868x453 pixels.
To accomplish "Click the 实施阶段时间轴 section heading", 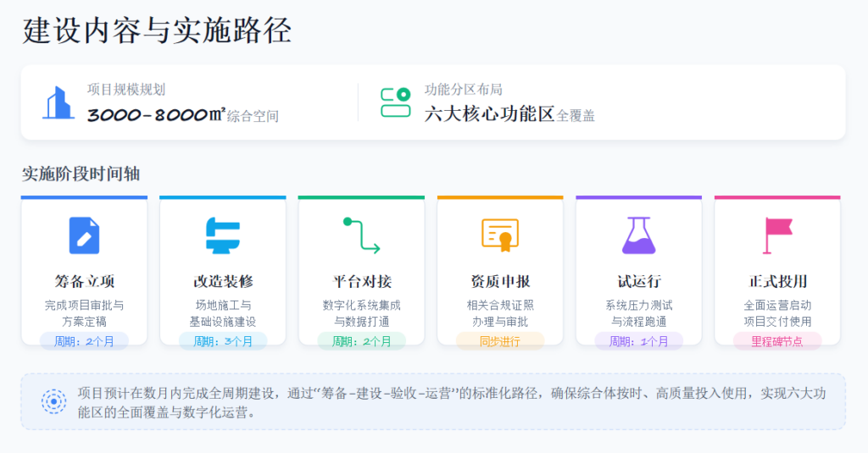I will click(81, 174).
